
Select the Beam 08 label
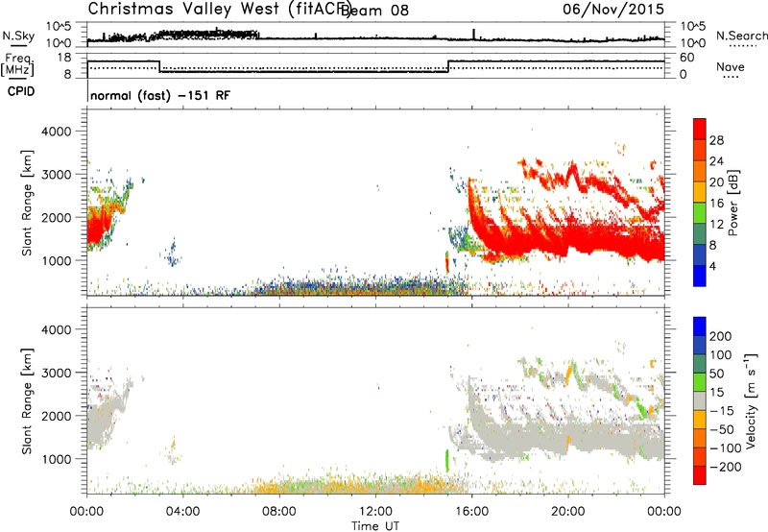coord(374,11)
